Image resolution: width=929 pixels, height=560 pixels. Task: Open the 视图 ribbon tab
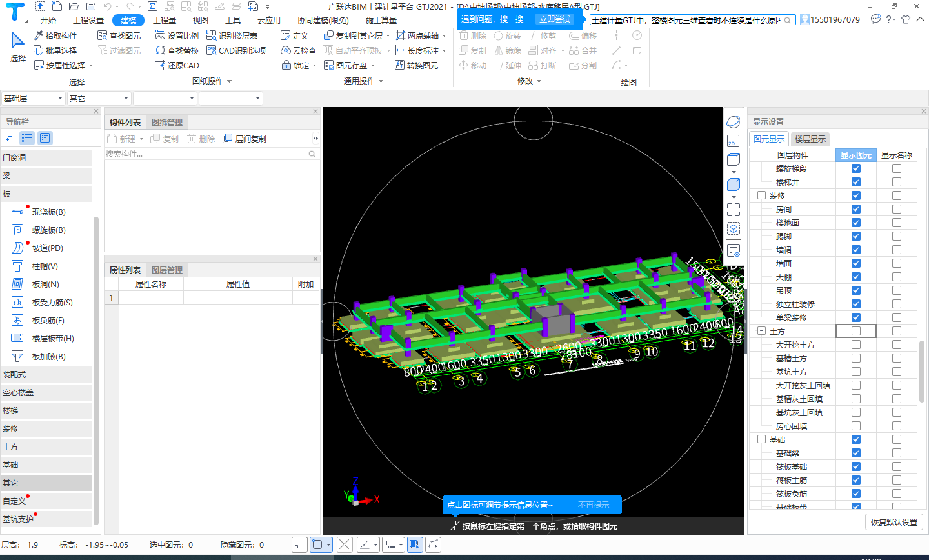(x=201, y=20)
